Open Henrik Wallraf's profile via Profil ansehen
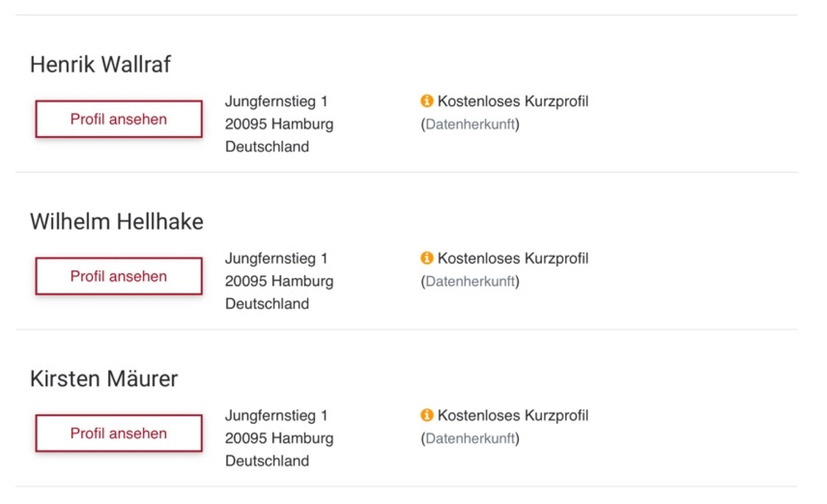The width and height of the screenshot is (827, 504). click(x=119, y=119)
